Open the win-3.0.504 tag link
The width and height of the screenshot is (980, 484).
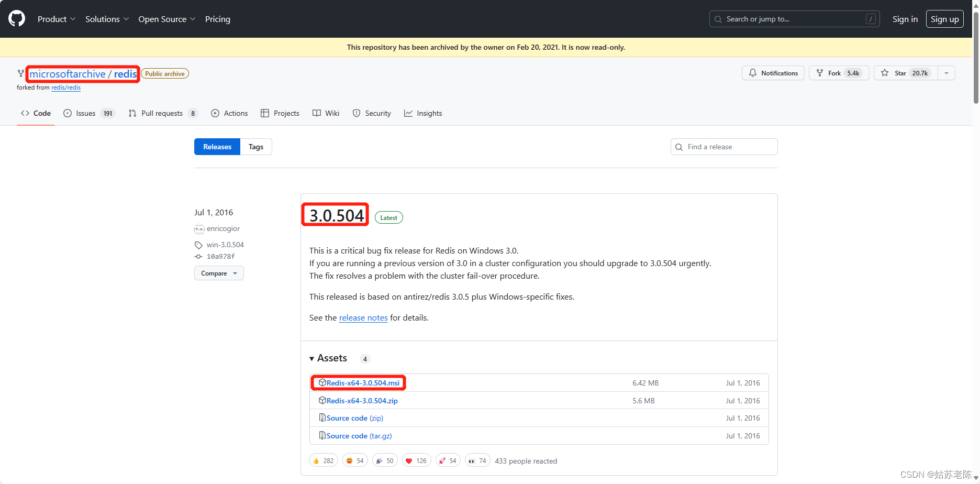tap(225, 245)
